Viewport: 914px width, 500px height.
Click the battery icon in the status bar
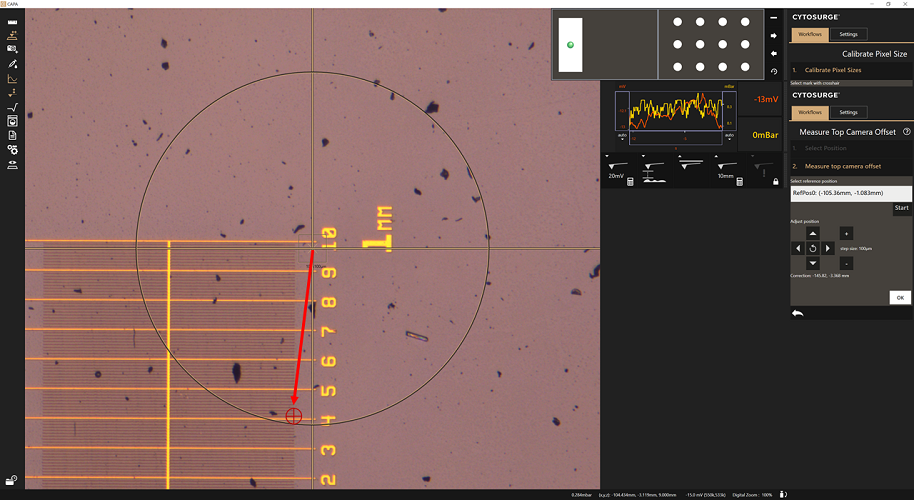(783, 495)
